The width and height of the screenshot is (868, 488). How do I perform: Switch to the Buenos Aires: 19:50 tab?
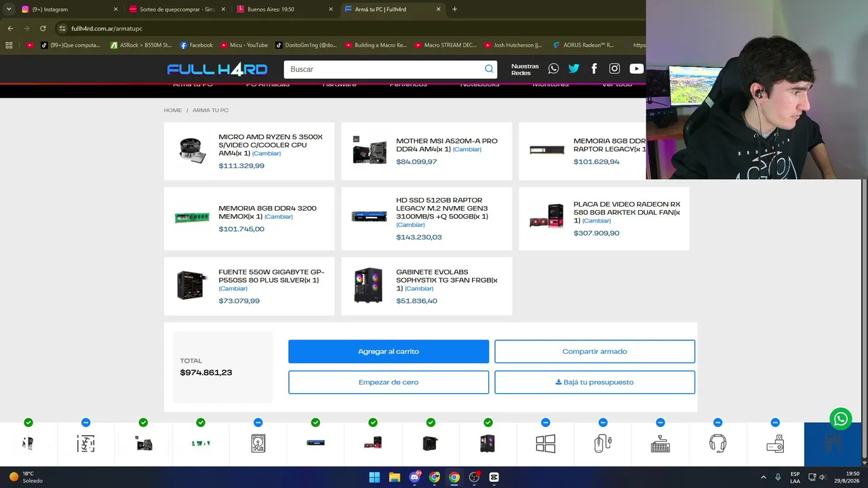click(x=285, y=9)
